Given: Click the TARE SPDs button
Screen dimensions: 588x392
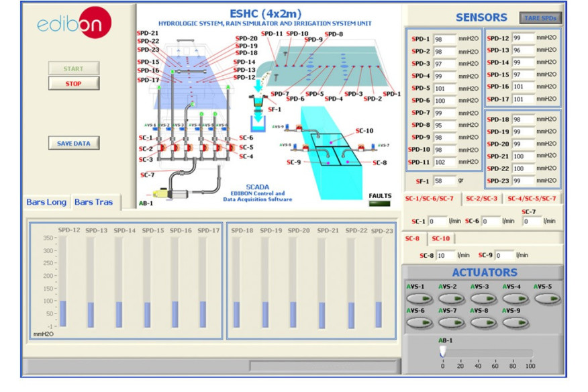Looking at the screenshot, I should 540,18.
